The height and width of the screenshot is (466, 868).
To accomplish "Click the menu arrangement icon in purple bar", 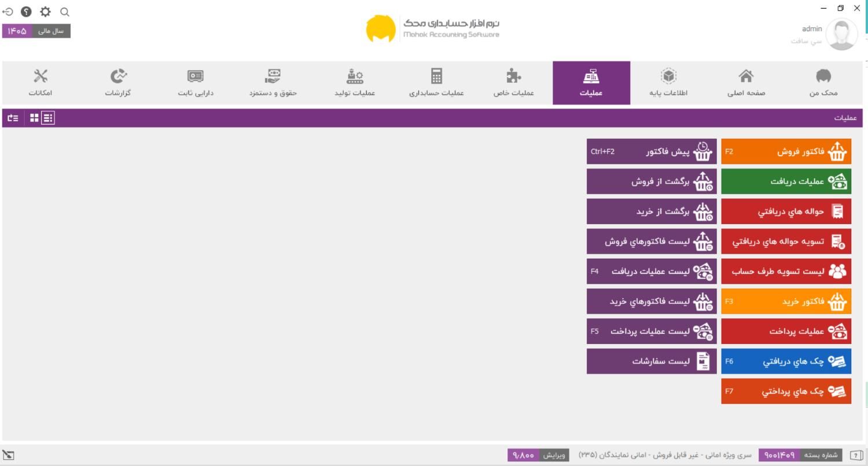I will point(12,118).
